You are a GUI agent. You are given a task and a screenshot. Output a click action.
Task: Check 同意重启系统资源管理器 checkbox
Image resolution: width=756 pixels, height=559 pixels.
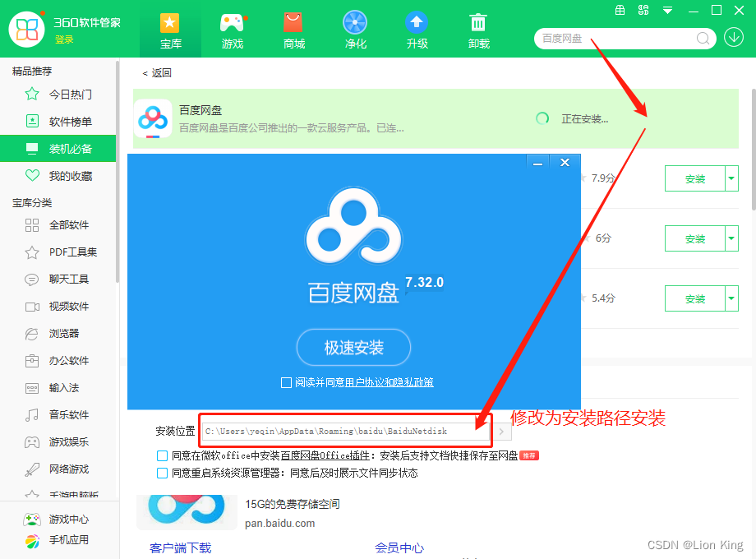(163, 474)
